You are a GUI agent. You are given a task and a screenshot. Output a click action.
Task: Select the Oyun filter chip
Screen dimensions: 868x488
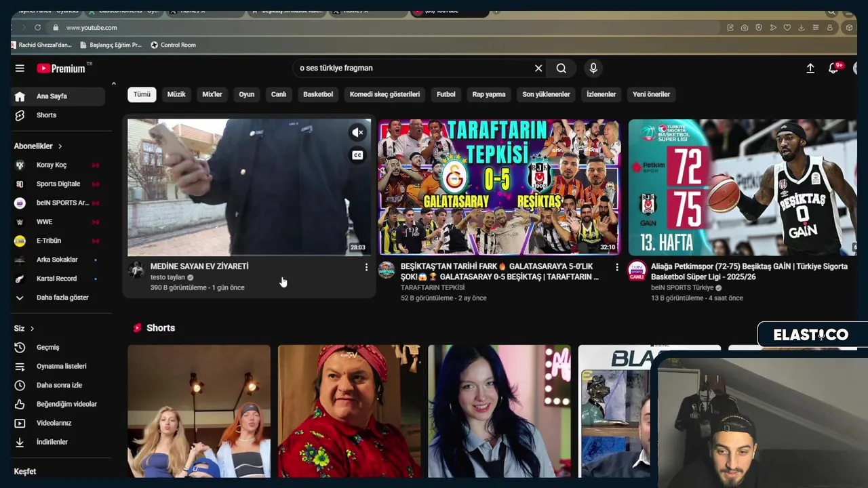[x=247, y=94]
